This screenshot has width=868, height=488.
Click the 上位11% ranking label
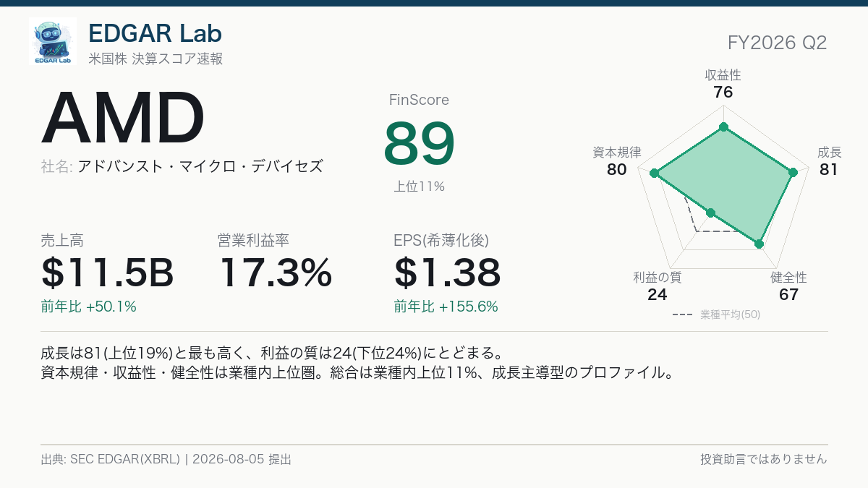pyautogui.click(x=420, y=187)
